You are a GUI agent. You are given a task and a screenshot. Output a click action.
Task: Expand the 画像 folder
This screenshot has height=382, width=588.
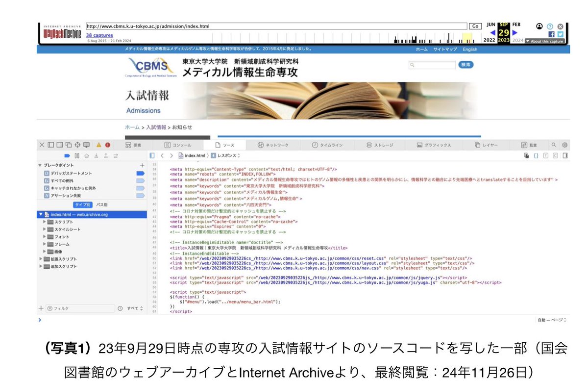[44, 251]
